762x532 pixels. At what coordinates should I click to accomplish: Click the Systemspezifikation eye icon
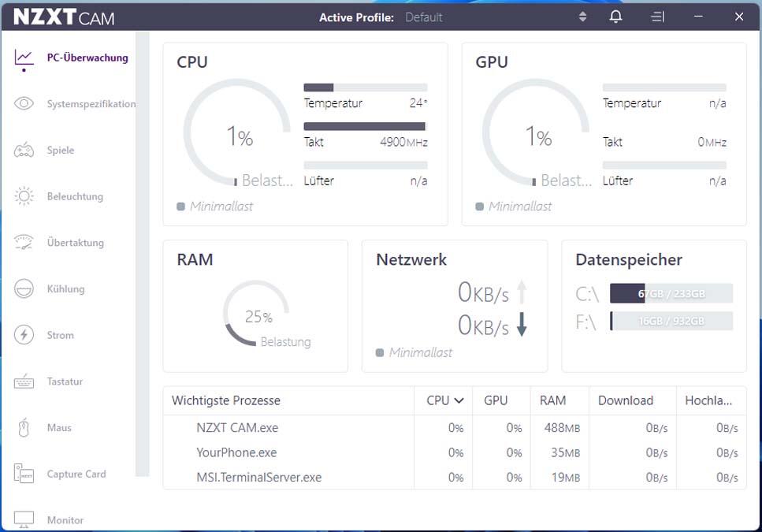[24, 103]
